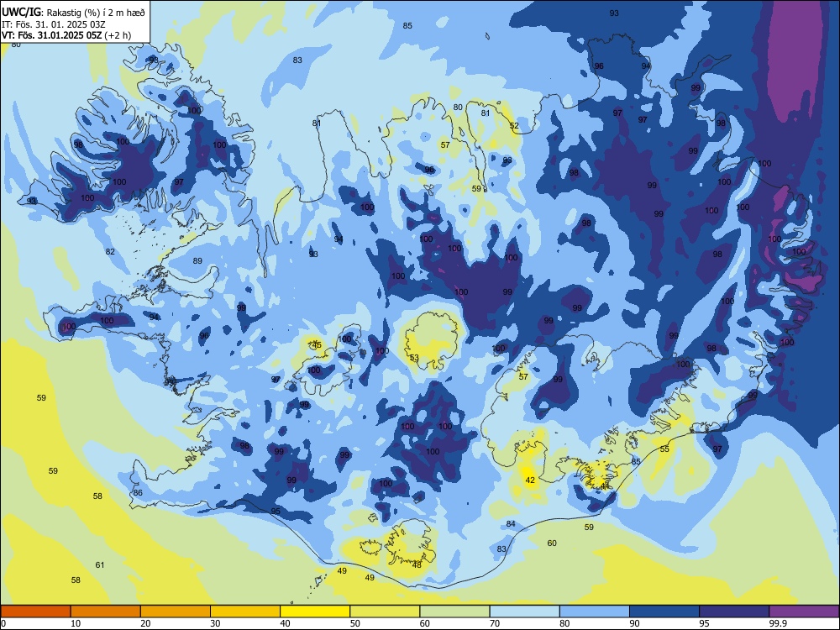This screenshot has height=630, width=840.
Task: Click the 'VT: Fös. 31.01.2025 05Z (+2 h)' line
Action: point(66,35)
